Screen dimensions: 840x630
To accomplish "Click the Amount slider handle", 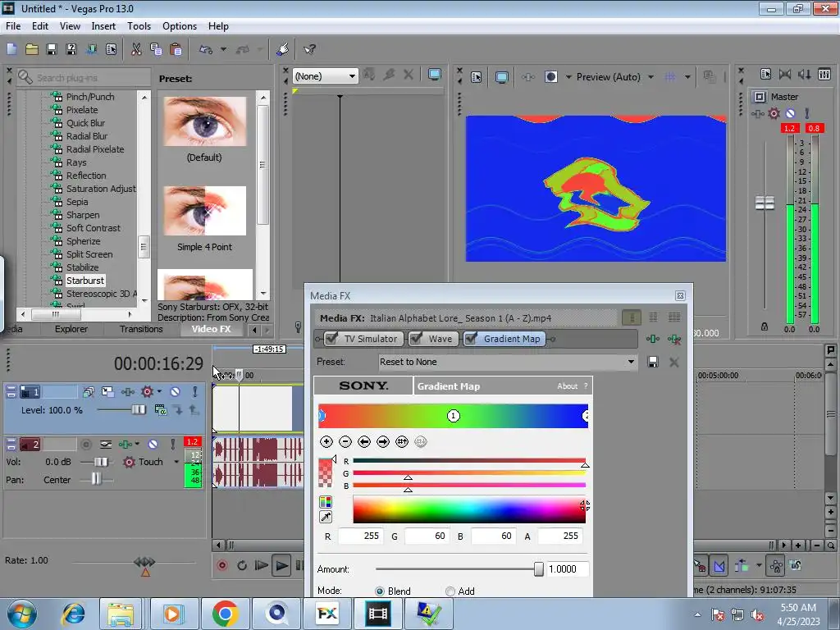I will tap(538, 569).
